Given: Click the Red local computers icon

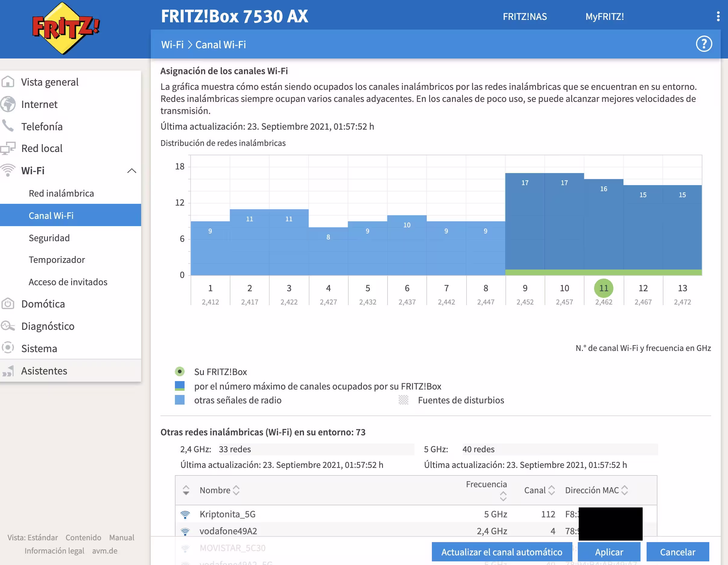Looking at the screenshot, I should [x=8, y=148].
